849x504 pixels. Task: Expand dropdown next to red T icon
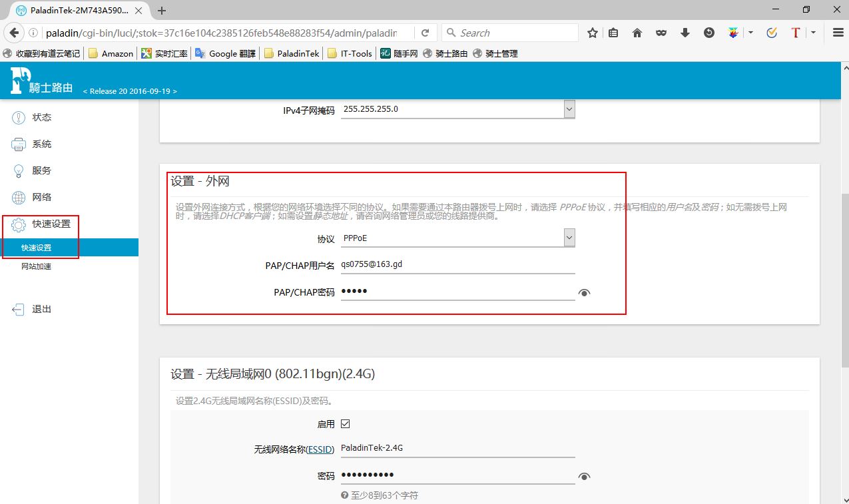point(813,33)
